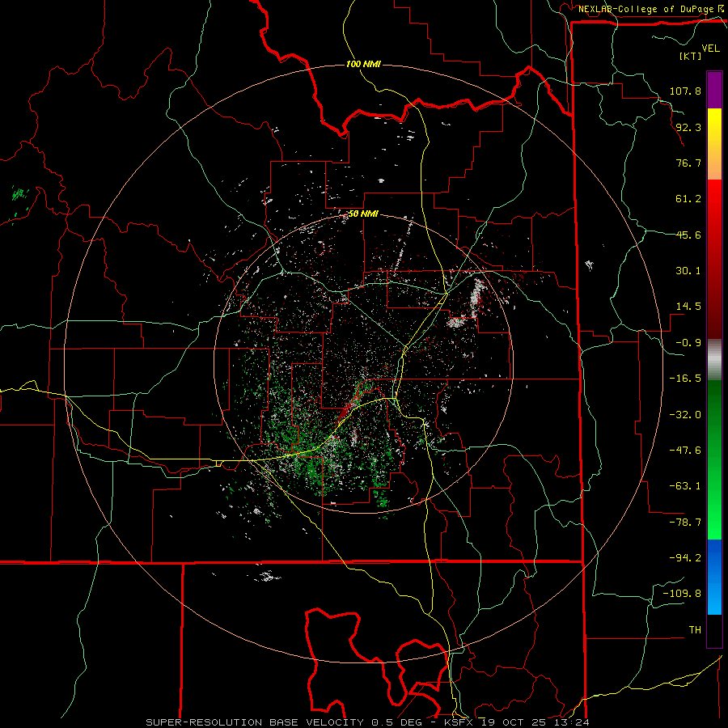The image size is (728, 728).
Task: Click the 45.6 velocity scale value
Action: click(x=688, y=235)
